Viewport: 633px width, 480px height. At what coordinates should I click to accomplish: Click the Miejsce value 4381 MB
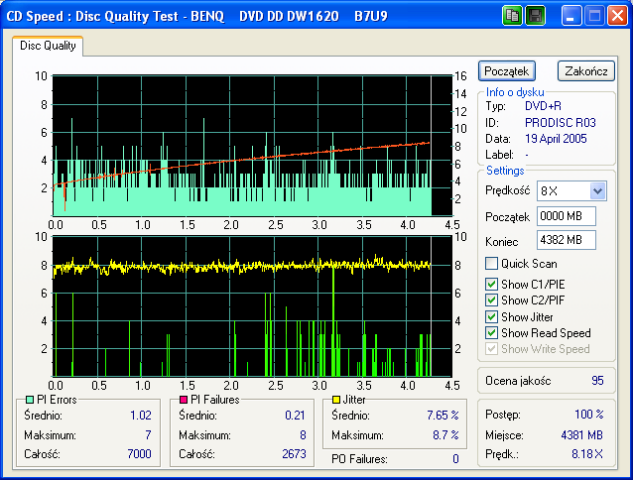pyautogui.click(x=582, y=435)
